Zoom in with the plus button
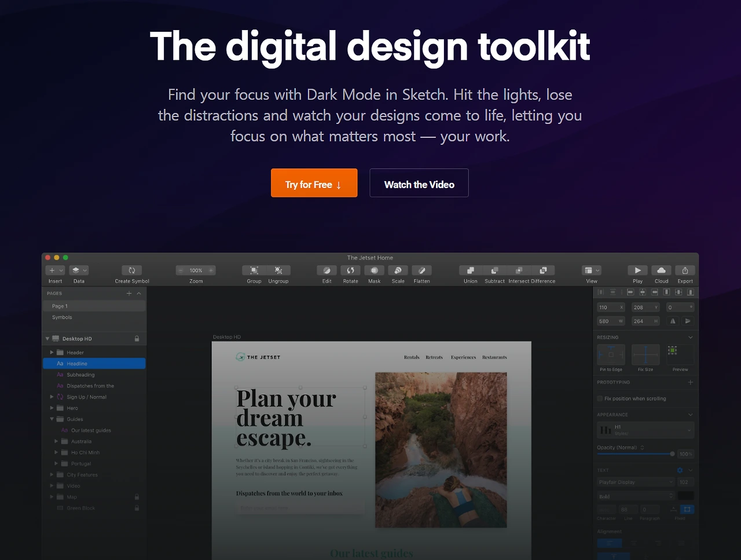 pos(211,270)
